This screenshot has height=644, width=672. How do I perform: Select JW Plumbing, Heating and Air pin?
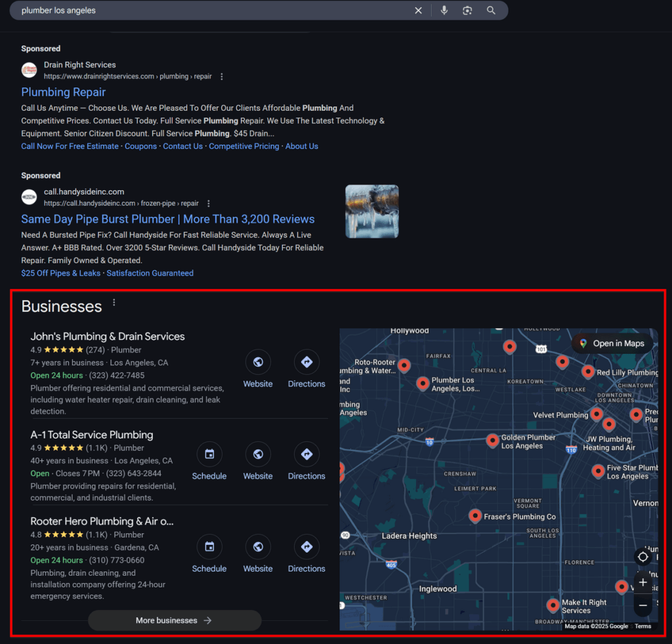608,425
